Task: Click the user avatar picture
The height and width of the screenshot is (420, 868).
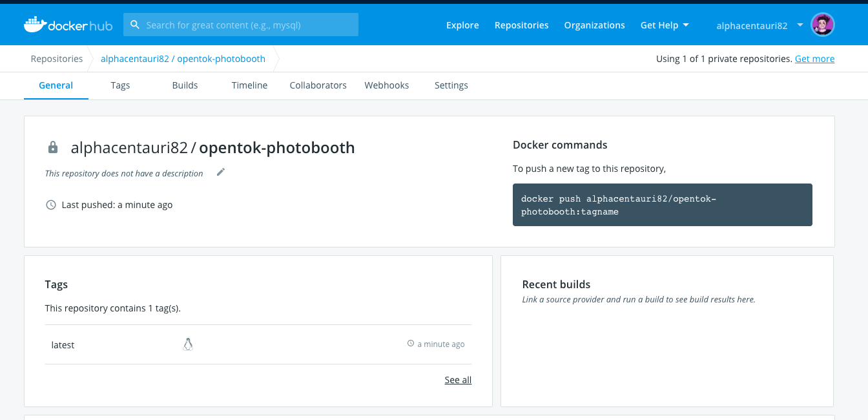Action: tap(823, 25)
